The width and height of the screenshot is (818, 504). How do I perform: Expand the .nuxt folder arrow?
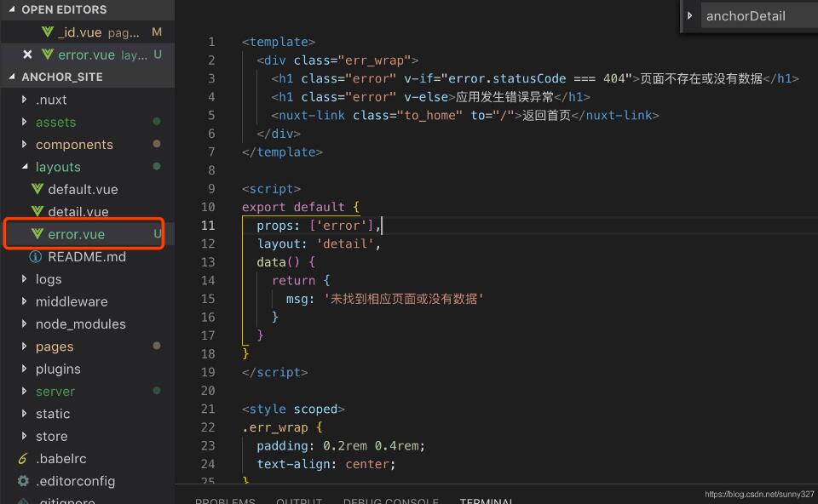point(24,99)
